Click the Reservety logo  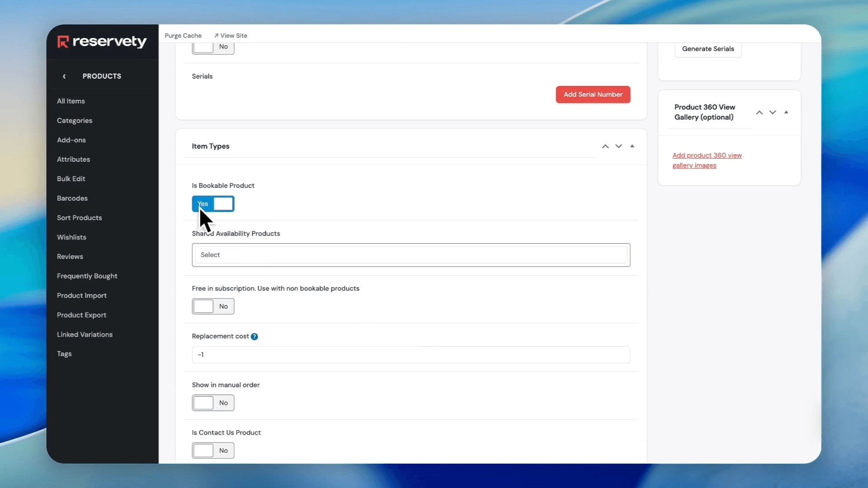pyautogui.click(x=102, y=42)
